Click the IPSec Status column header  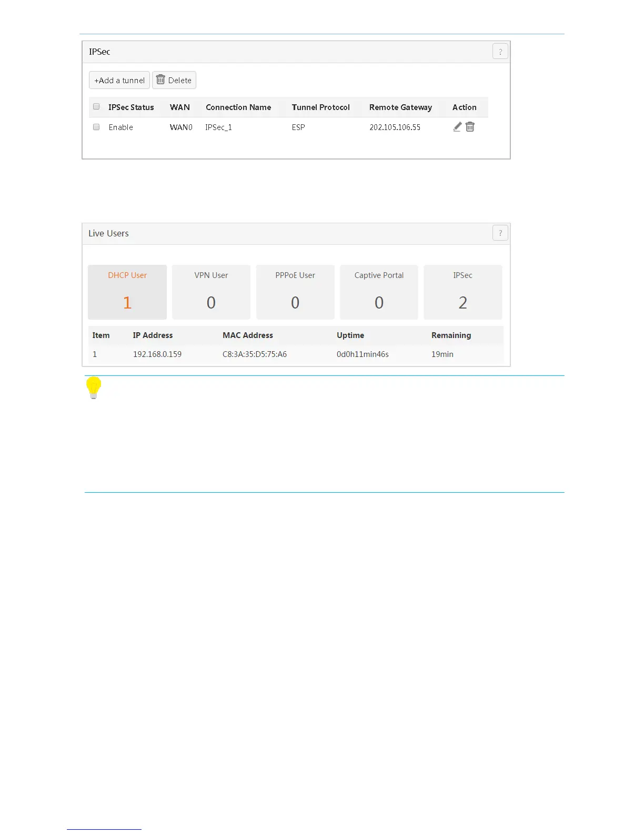pos(131,107)
